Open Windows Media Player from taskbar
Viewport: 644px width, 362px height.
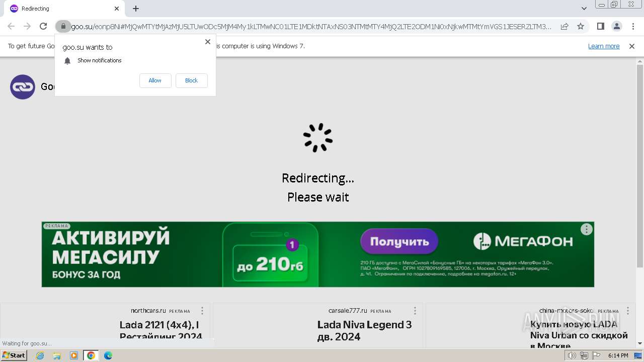[74, 355]
